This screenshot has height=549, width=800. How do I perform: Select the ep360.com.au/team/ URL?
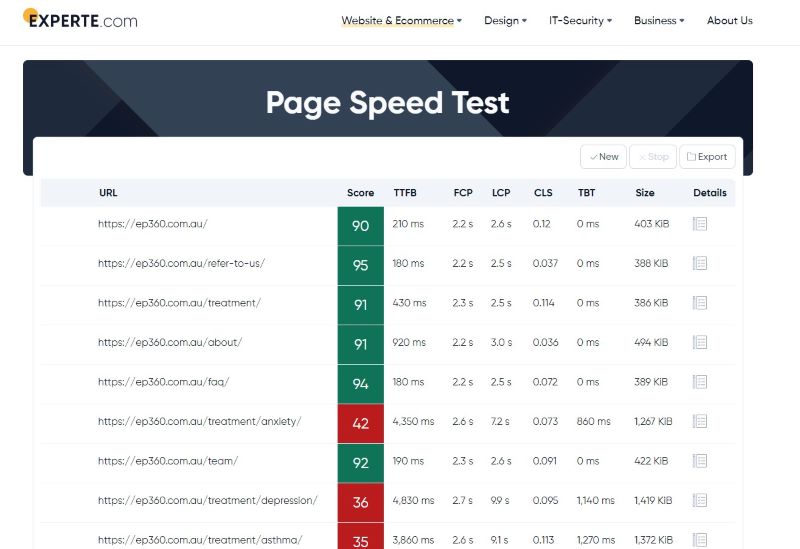click(168, 461)
